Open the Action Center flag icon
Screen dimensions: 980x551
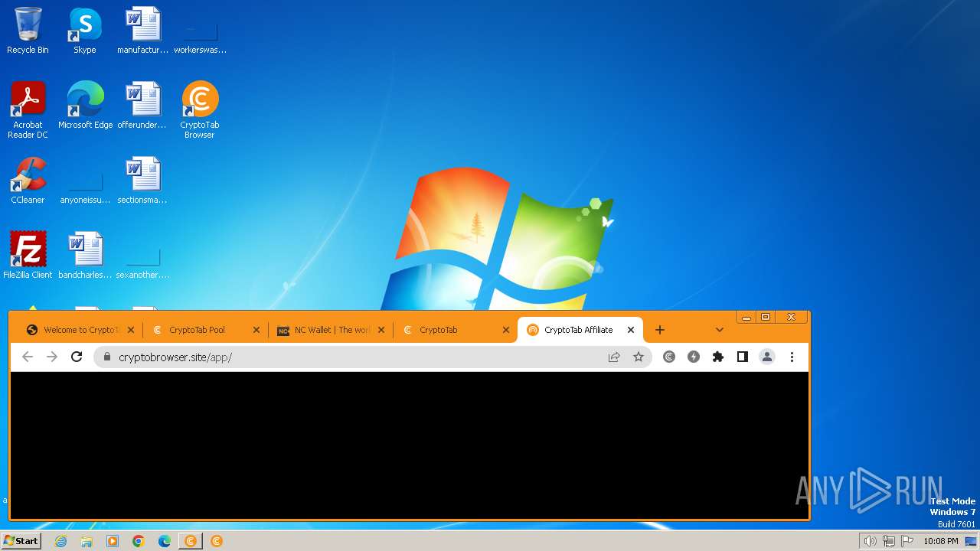pyautogui.click(x=907, y=541)
